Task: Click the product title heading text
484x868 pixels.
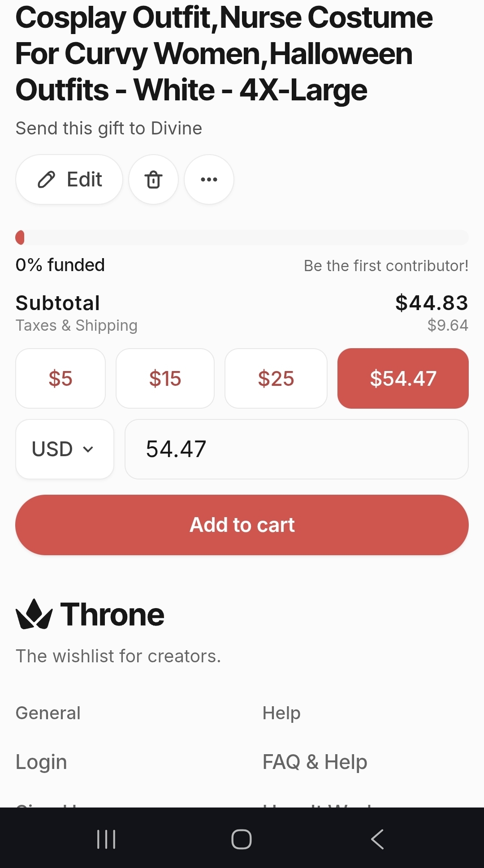Action: coord(224,54)
